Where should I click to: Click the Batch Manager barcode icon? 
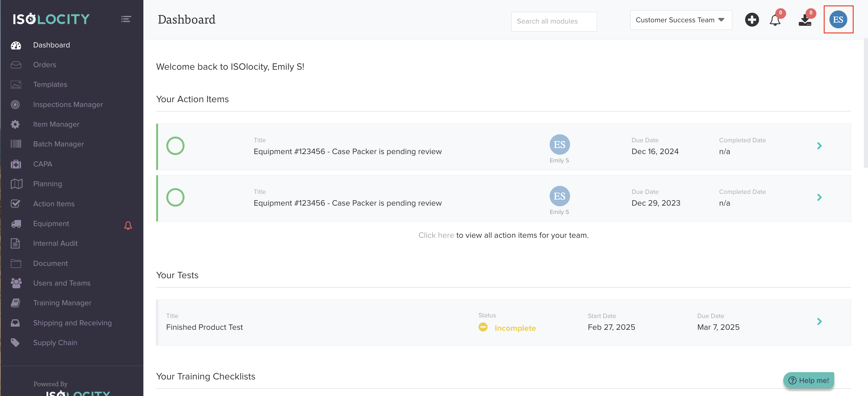coord(16,144)
